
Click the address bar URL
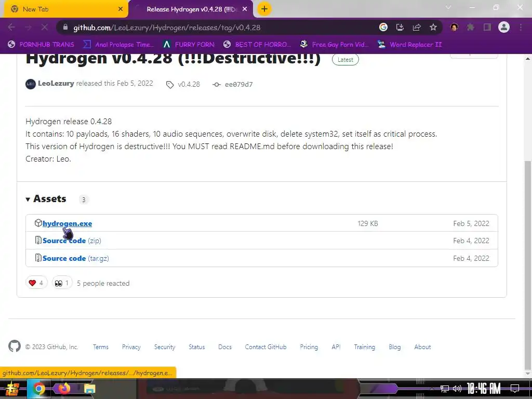pos(167,28)
